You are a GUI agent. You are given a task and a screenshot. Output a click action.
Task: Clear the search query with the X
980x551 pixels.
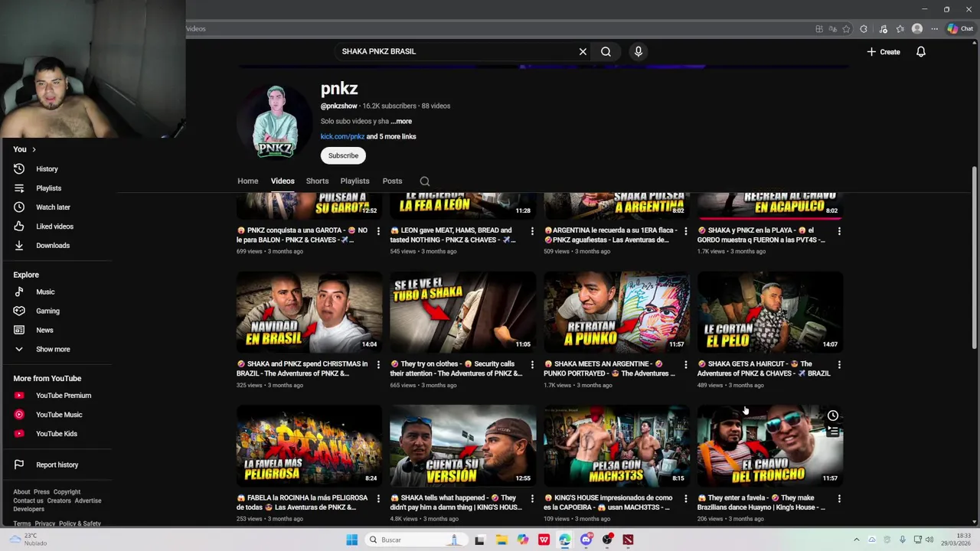tap(583, 51)
